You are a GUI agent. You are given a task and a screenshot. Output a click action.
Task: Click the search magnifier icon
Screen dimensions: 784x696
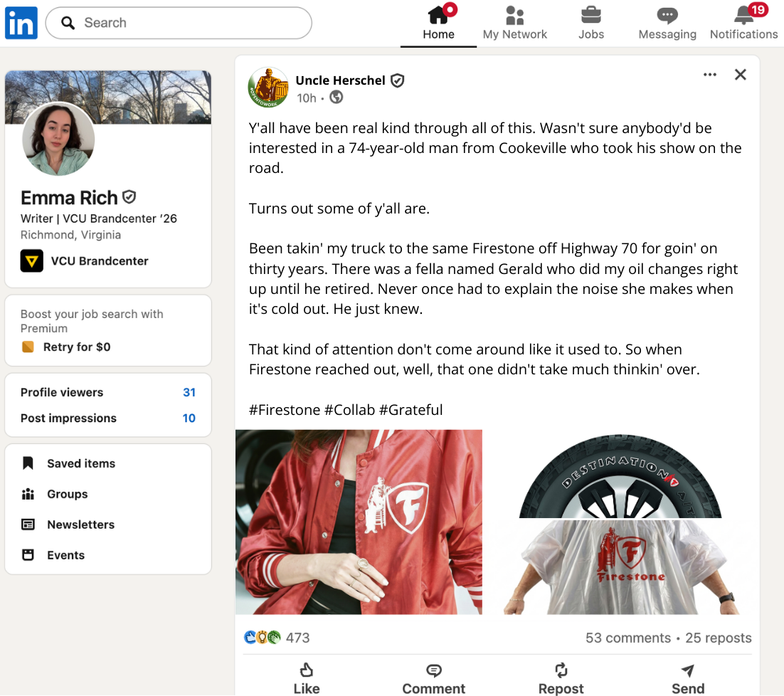(68, 23)
